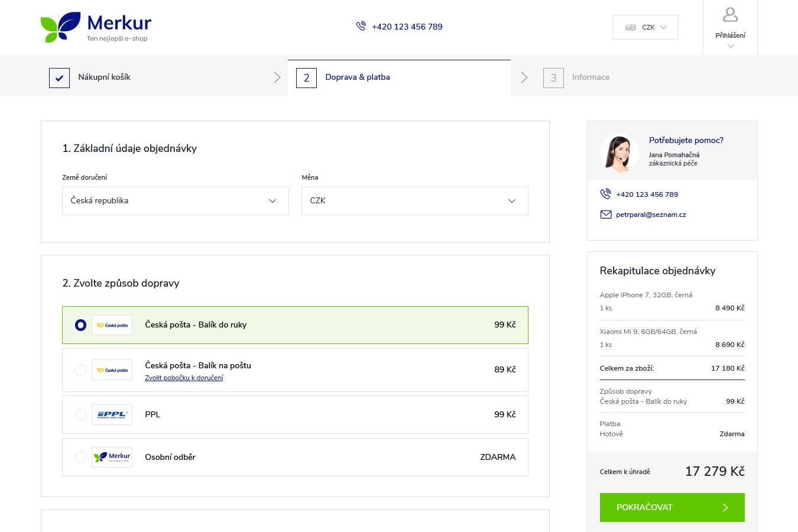This screenshot has height=532, width=798.
Task: Click Ten nejlepší e-shop tagline
Action: point(117,38)
